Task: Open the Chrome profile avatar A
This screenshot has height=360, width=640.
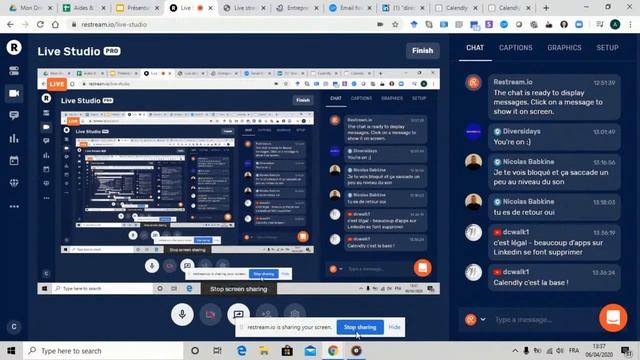Action: [615, 24]
